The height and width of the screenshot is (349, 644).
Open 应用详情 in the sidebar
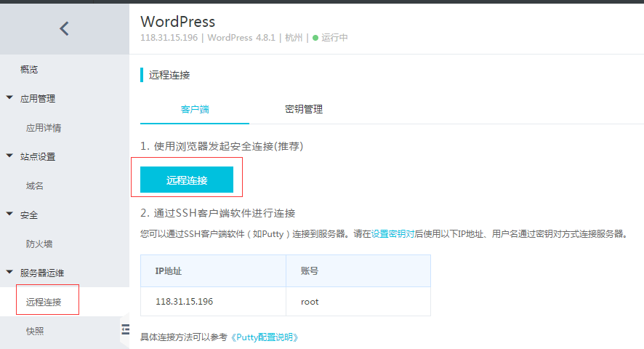click(x=44, y=128)
